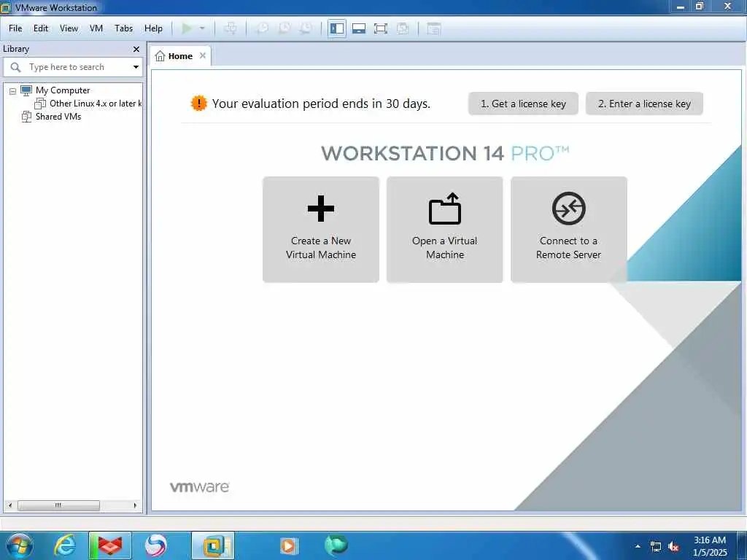Switch to the Home tab
747x560 pixels.
pos(180,56)
